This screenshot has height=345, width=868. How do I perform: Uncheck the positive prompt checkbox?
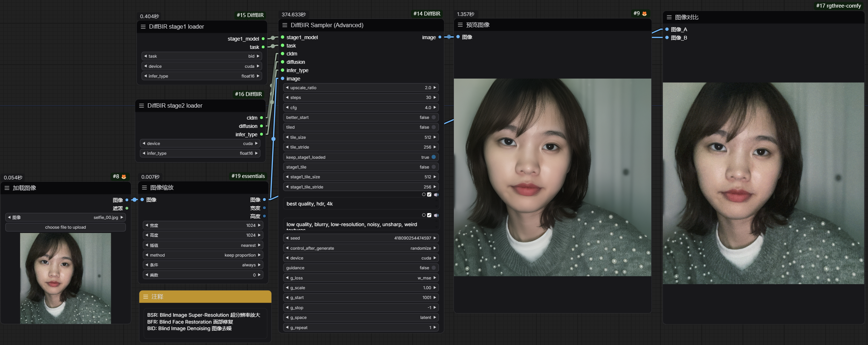pyautogui.click(x=429, y=195)
